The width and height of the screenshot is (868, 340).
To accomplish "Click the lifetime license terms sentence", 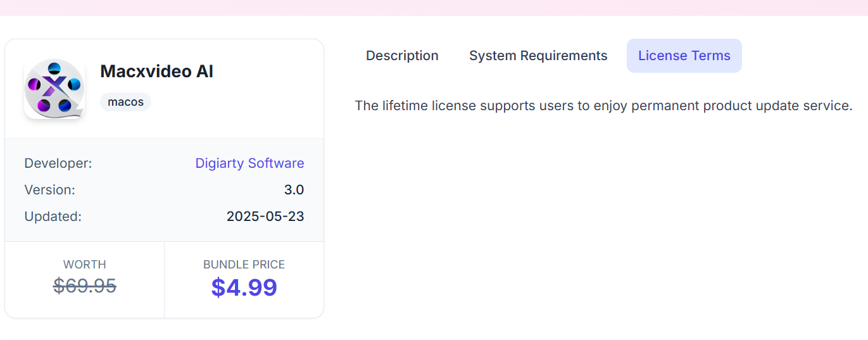I will tap(603, 106).
